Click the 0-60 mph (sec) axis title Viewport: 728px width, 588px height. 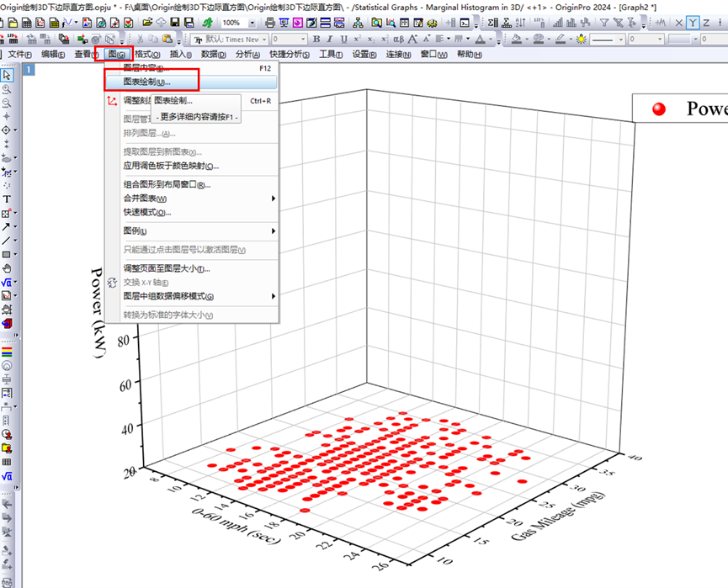pyautogui.click(x=236, y=526)
